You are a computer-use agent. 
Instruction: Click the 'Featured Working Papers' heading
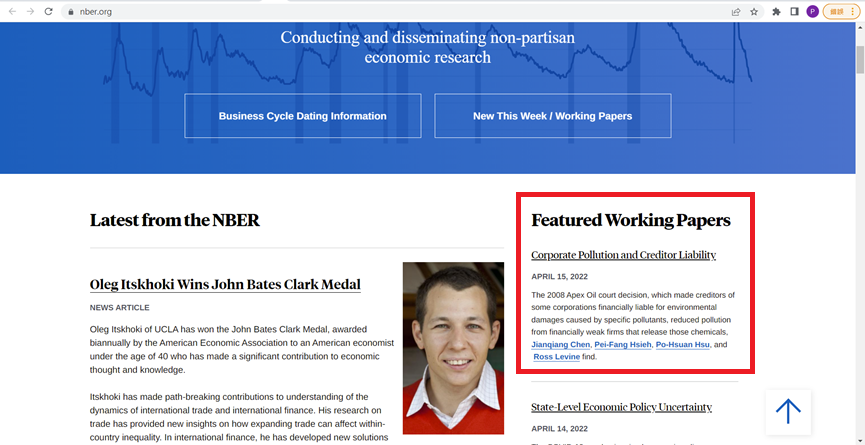[x=631, y=220]
